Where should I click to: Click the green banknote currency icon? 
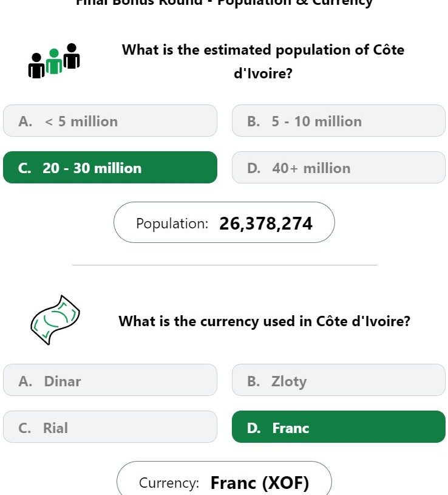pos(55,320)
